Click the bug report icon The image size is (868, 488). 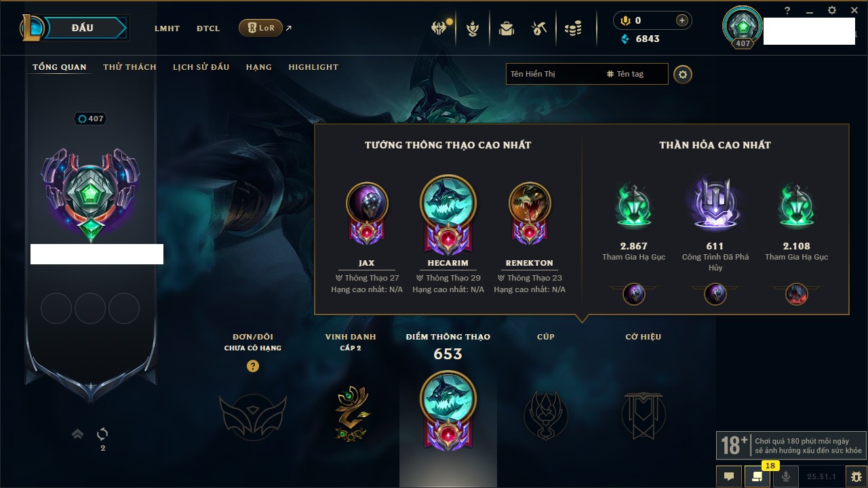tap(856, 476)
